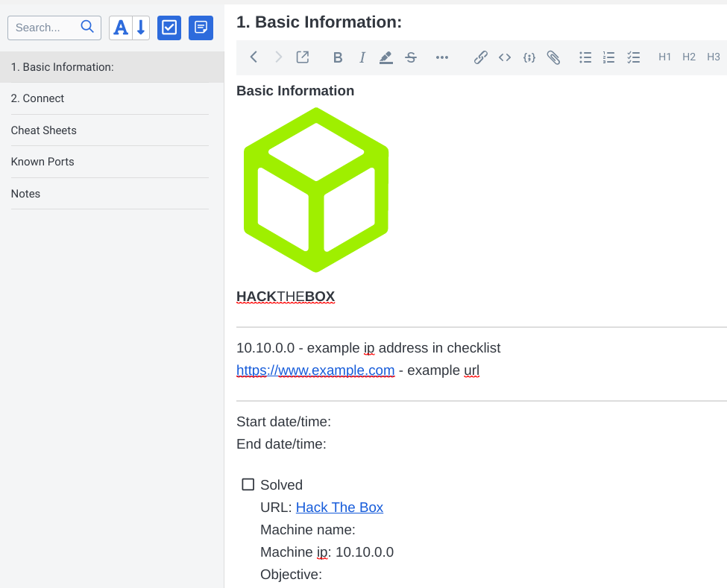This screenshot has height=588, width=727.
Task: Toggle alphabetical sort field button
Action: (x=121, y=28)
